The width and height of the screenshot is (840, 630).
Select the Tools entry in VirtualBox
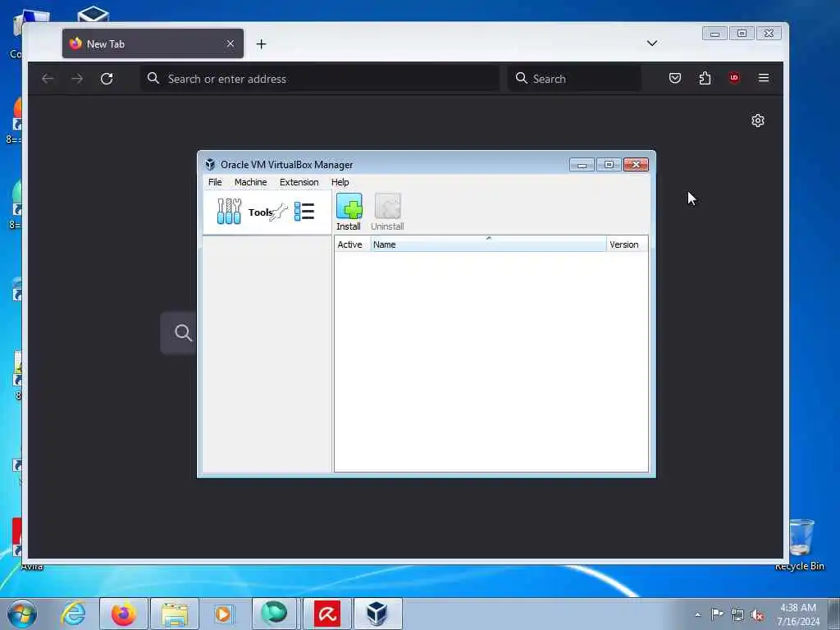pyautogui.click(x=267, y=212)
